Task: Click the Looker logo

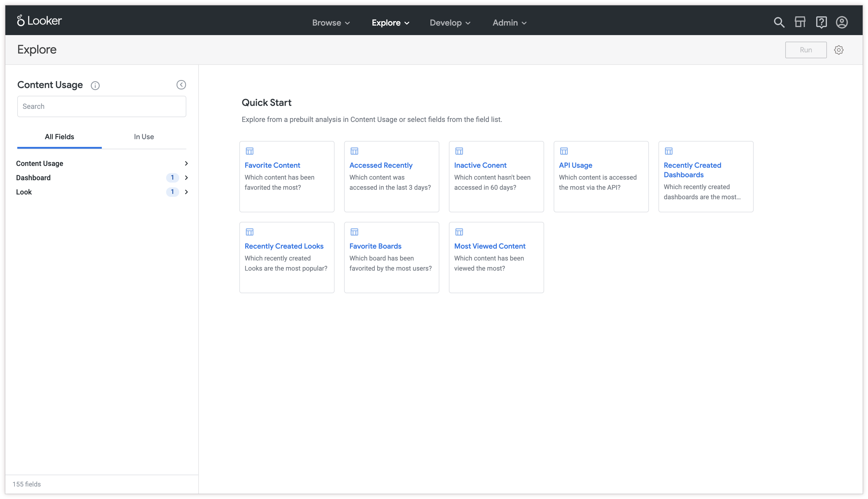Action: click(x=39, y=21)
